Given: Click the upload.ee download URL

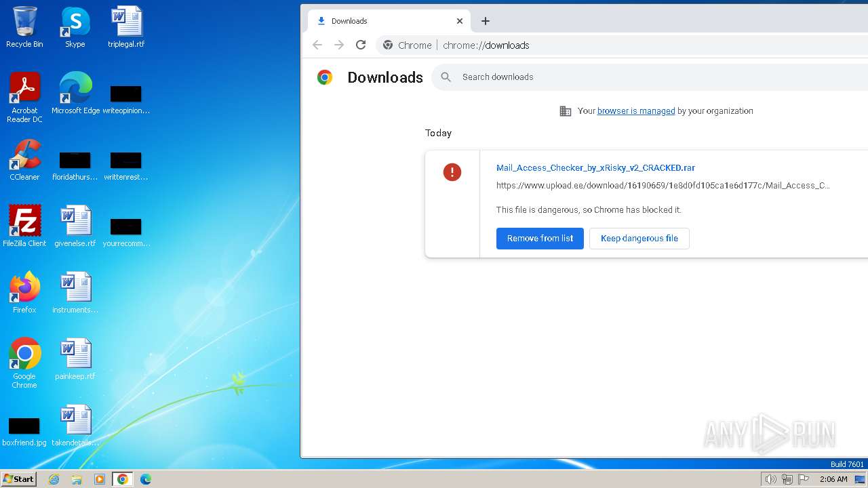Looking at the screenshot, I should (x=663, y=186).
